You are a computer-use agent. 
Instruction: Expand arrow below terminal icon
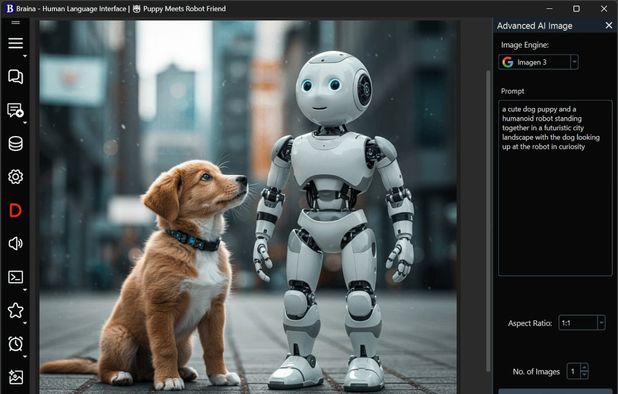[x=25, y=290]
